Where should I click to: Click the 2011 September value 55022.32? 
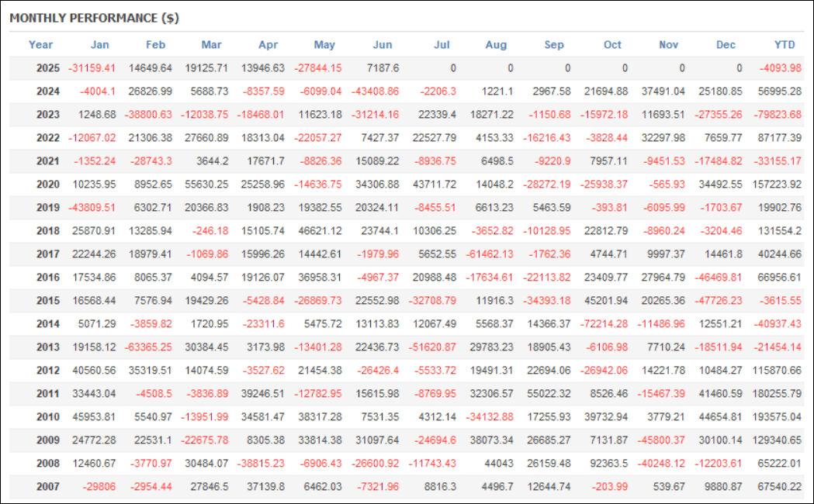click(x=549, y=394)
